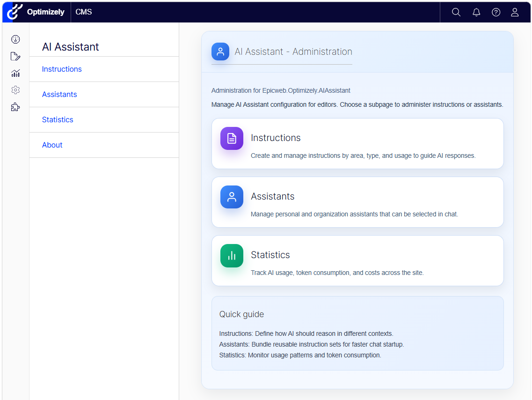Open the Instructions card title

tap(276, 138)
